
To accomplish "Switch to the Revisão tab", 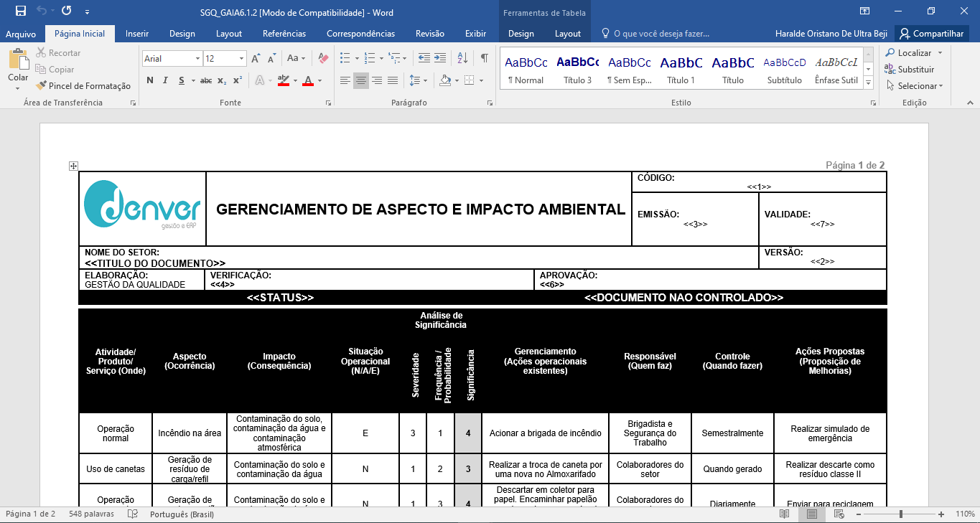I will [x=430, y=34].
